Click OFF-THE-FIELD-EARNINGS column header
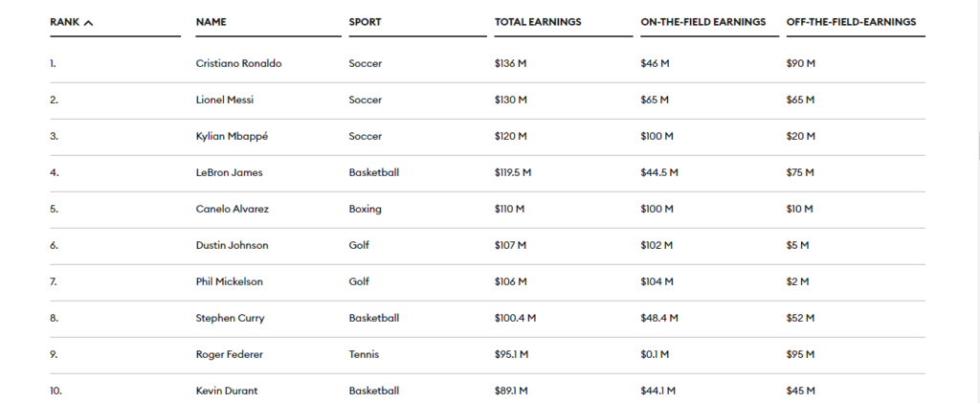 [x=851, y=22]
